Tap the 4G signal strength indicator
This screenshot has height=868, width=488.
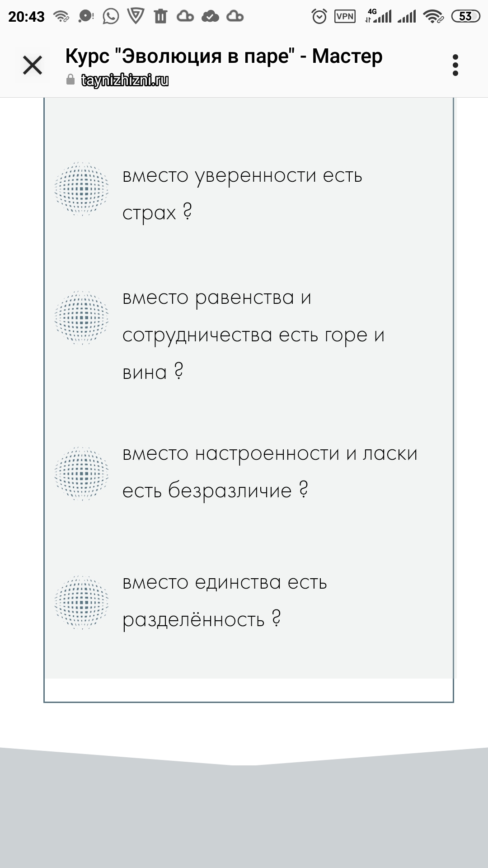tap(378, 16)
